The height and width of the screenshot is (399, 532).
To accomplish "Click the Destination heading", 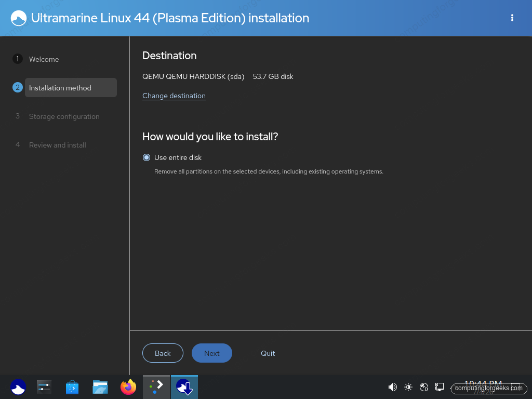I will click(x=169, y=56).
